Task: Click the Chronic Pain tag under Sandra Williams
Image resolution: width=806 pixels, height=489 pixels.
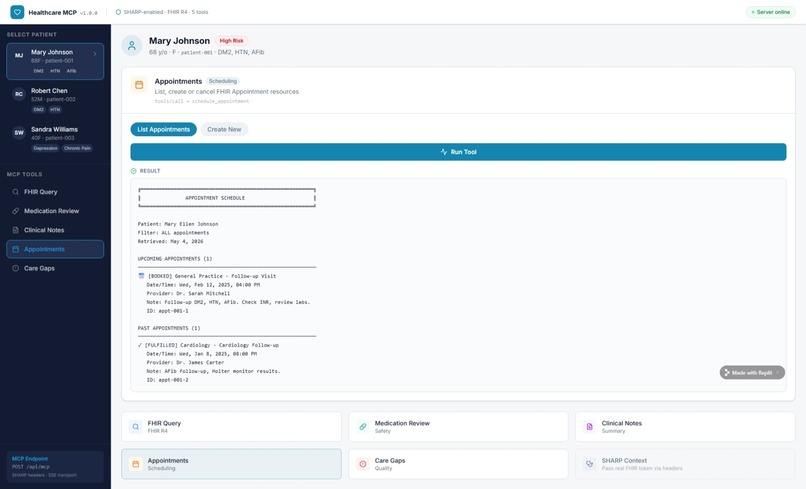Action: click(x=78, y=148)
